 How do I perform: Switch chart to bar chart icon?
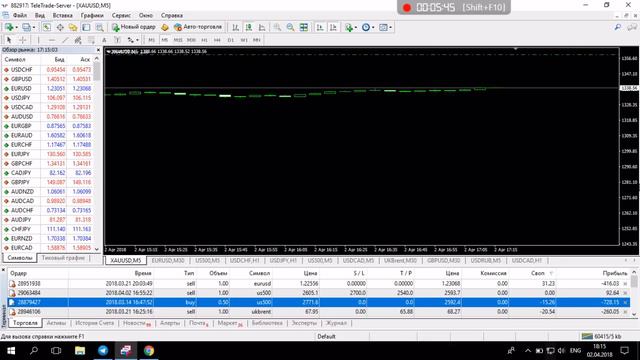236,27
